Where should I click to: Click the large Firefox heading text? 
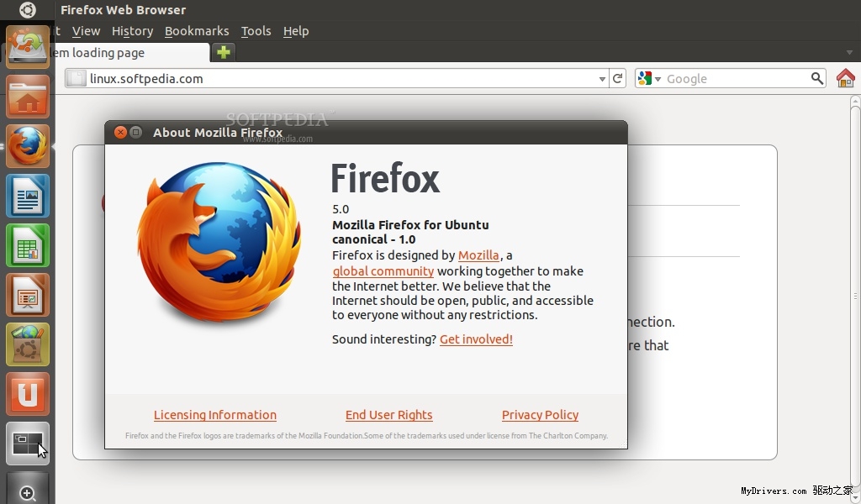(x=385, y=178)
